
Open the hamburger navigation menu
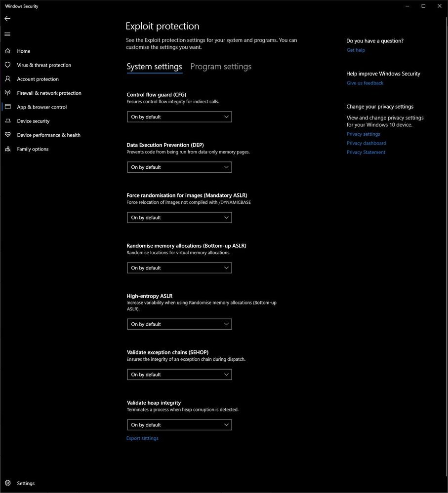(x=7, y=34)
